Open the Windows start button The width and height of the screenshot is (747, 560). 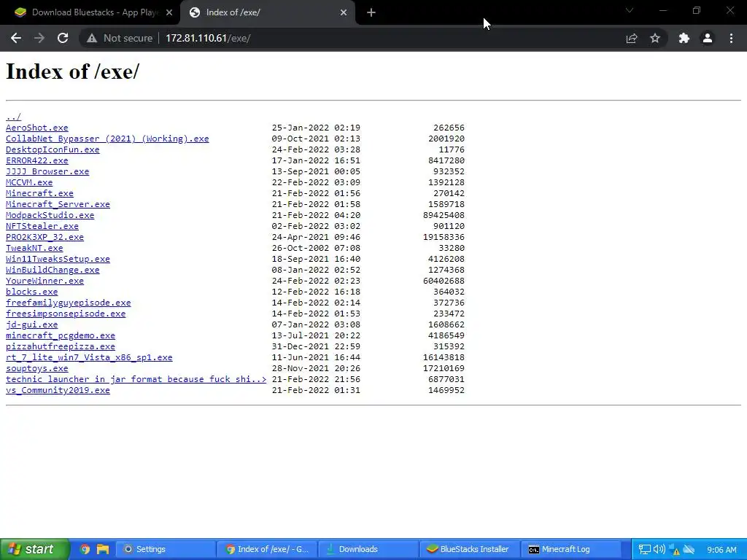[x=34, y=549]
